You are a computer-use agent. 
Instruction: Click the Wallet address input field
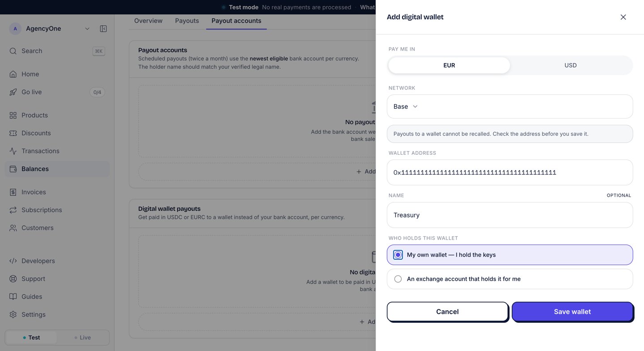(x=510, y=172)
